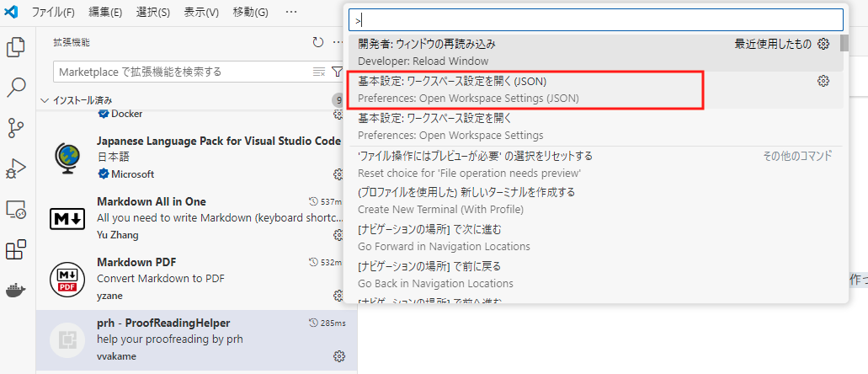Open the 移動(G) menu
The width and height of the screenshot is (868, 374).
click(x=251, y=12)
